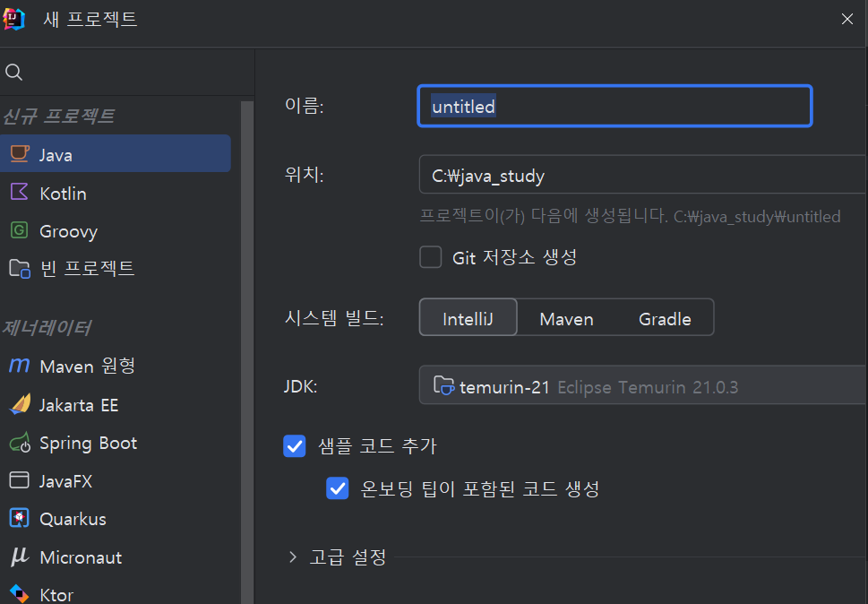This screenshot has height=604, width=868.
Task: Select Maven build system
Action: tap(566, 317)
